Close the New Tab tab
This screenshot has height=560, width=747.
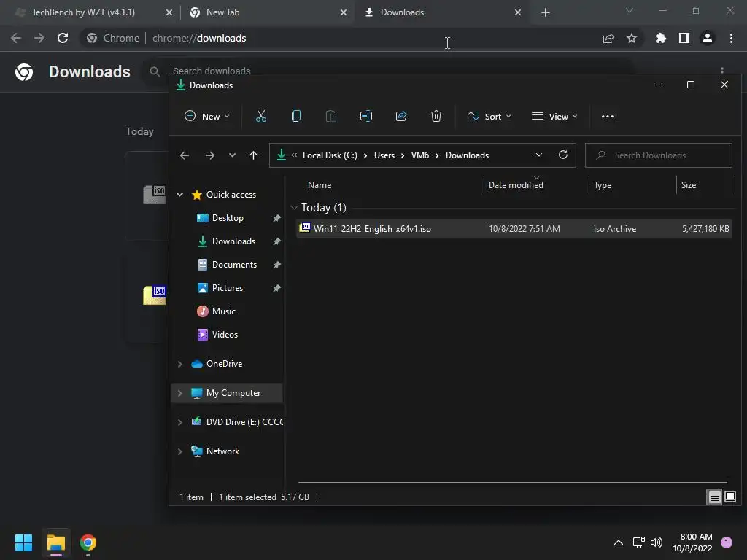click(x=344, y=12)
